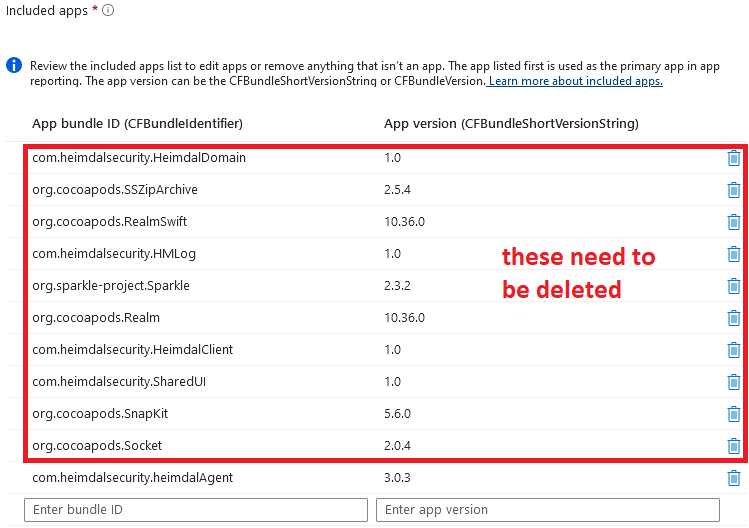Select the com.heimdalsecurity.heimdalAgent bundle ID
The height and width of the screenshot is (528, 749).
[133, 478]
